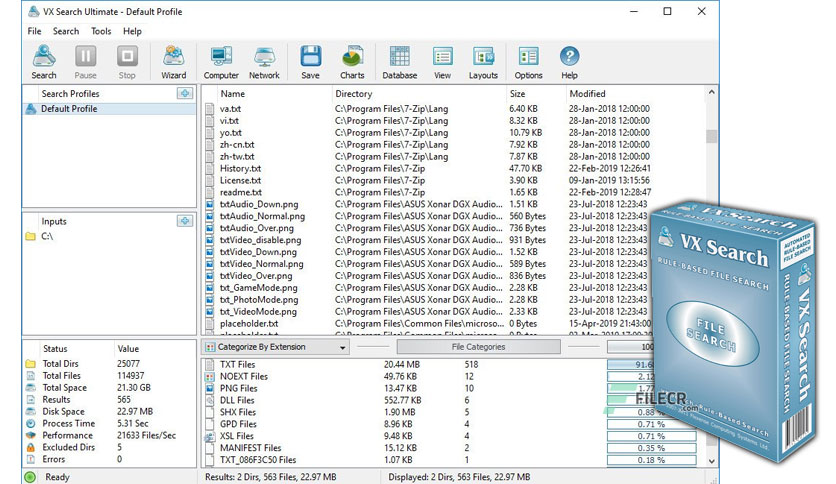Click the Errors status row
The width and height of the screenshot is (836, 484).
point(109,459)
